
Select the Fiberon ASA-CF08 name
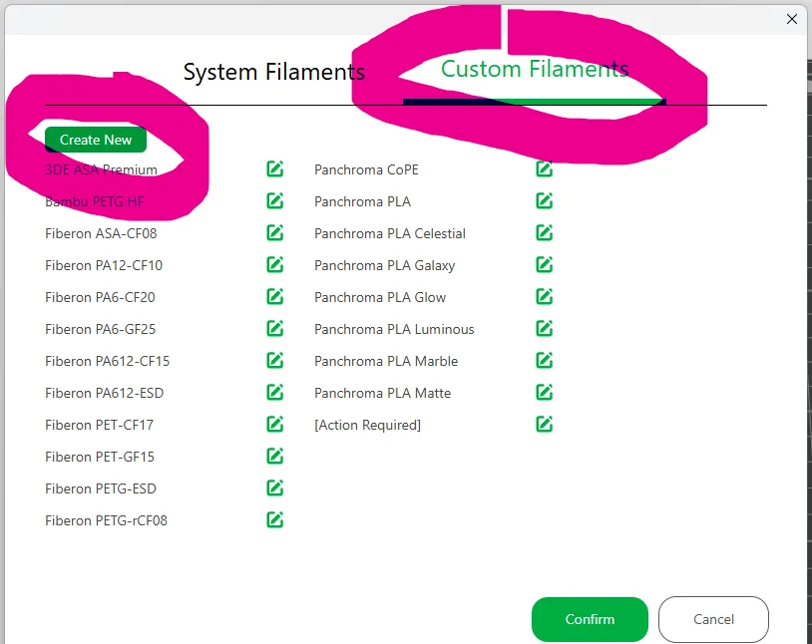101,233
